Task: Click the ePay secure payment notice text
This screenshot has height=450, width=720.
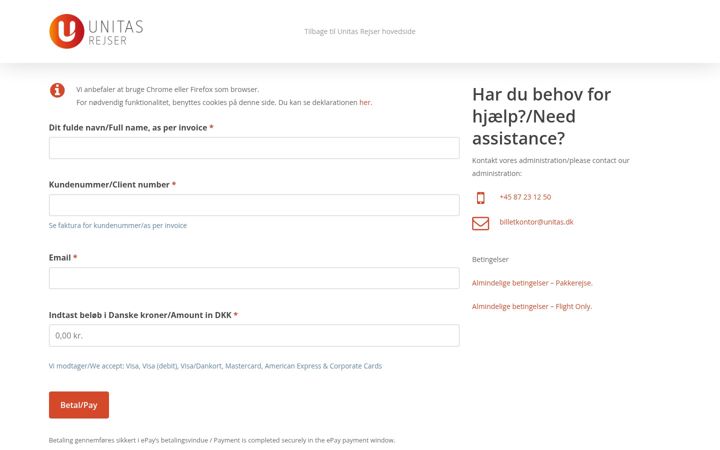Action: point(222,440)
